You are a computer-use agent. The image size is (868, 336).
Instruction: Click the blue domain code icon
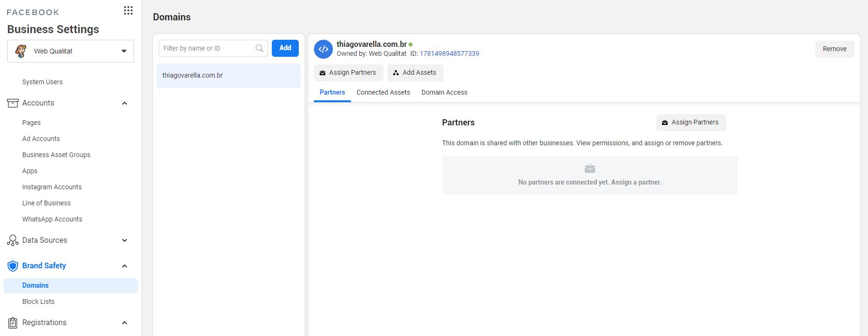pyautogui.click(x=323, y=49)
